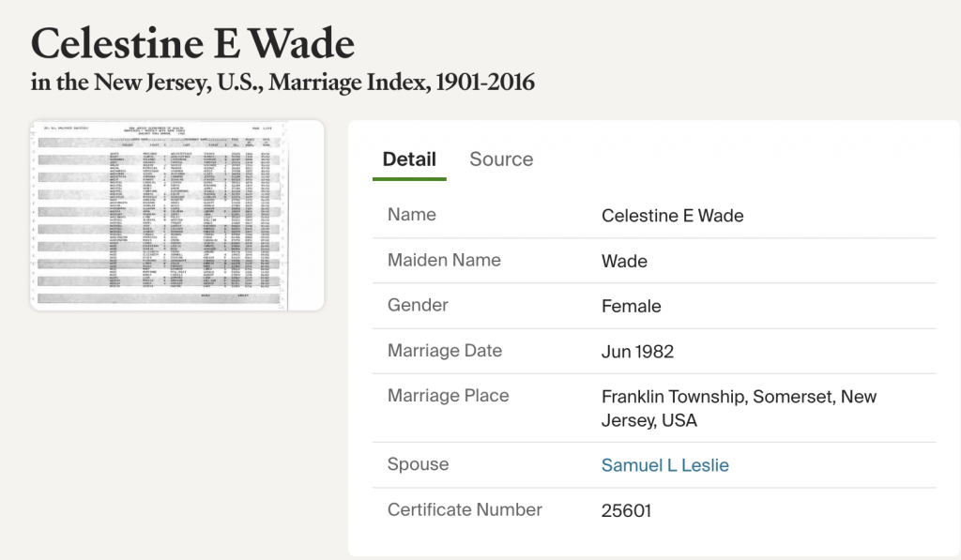Screen dimensions: 961x560
Task: Click the Certificate Number field label
Action: pyautogui.click(x=465, y=510)
